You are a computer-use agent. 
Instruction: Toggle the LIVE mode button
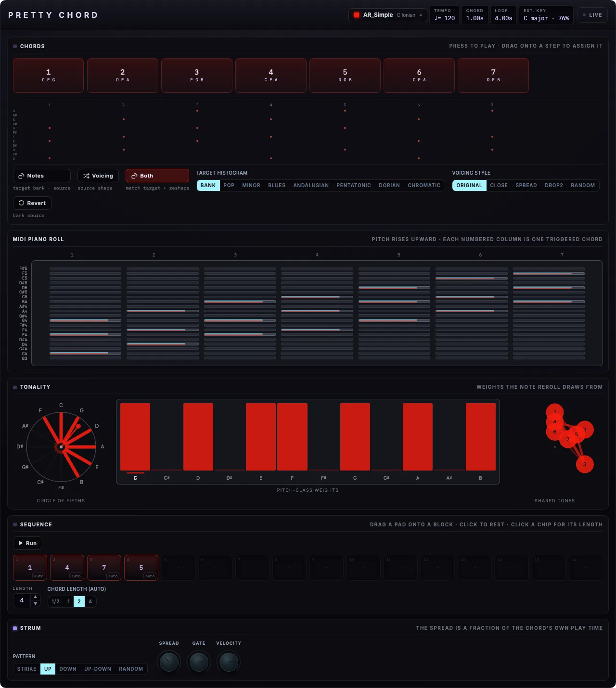(592, 15)
